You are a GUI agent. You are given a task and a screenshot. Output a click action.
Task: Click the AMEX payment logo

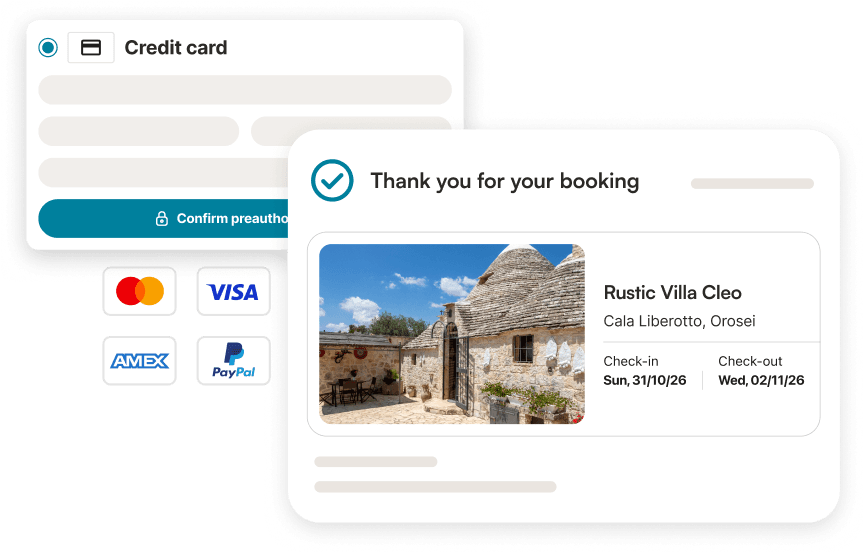(x=139, y=361)
